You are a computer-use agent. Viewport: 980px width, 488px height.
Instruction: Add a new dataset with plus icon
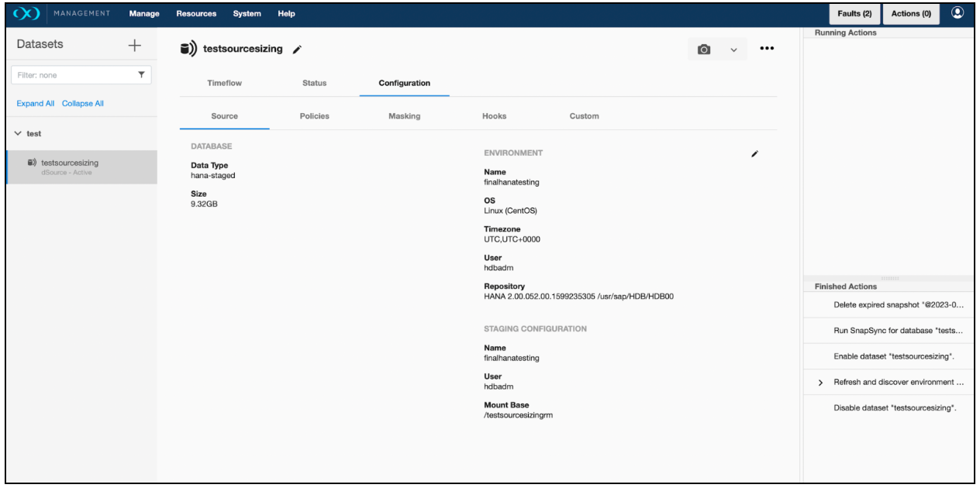coord(134,44)
